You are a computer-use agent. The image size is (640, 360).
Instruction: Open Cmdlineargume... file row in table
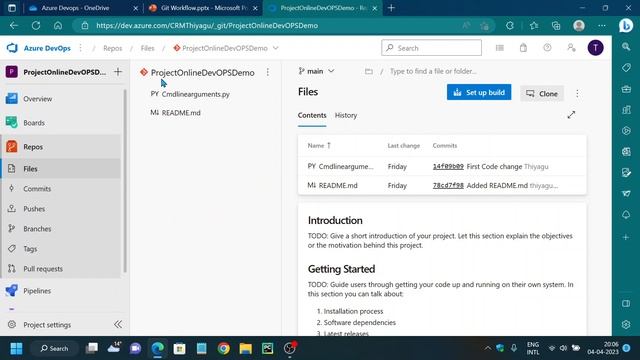[x=442, y=166]
